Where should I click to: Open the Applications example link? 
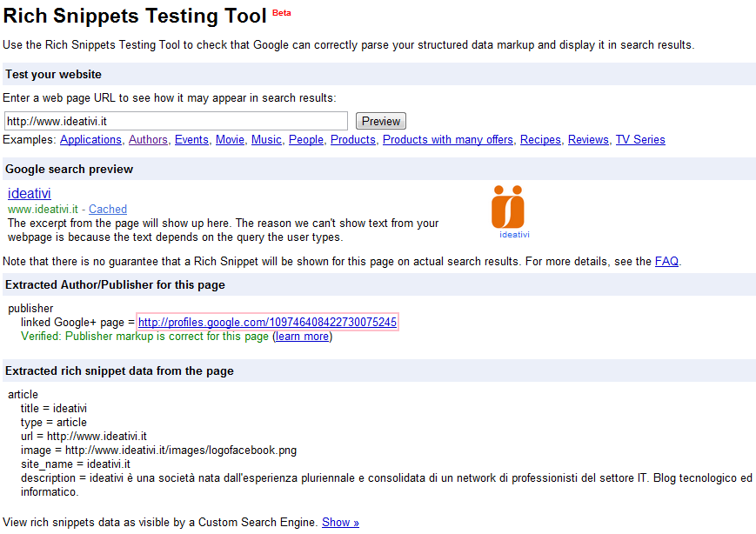tap(90, 140)
